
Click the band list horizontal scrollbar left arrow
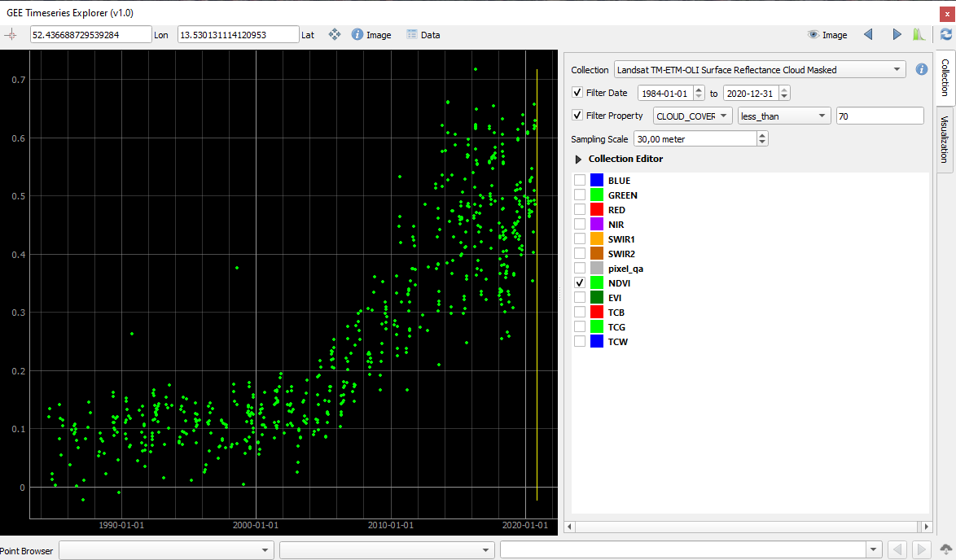click(x=570, y=527)
